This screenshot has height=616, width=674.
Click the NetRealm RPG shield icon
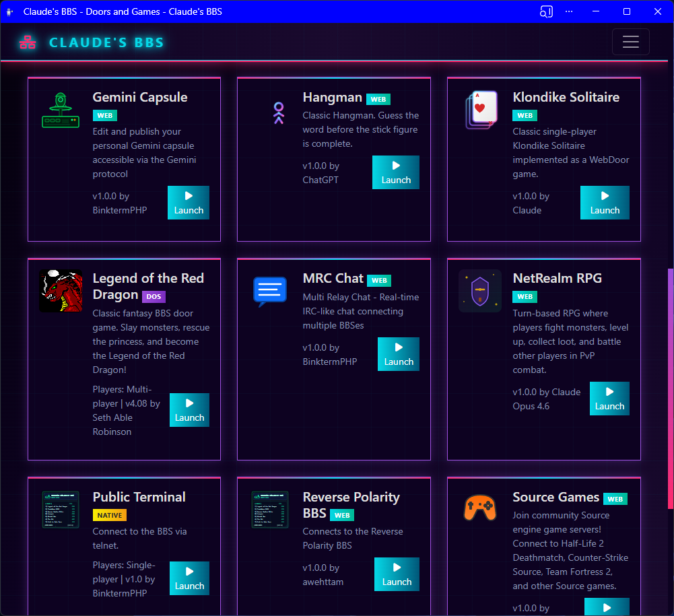point(480,291)
